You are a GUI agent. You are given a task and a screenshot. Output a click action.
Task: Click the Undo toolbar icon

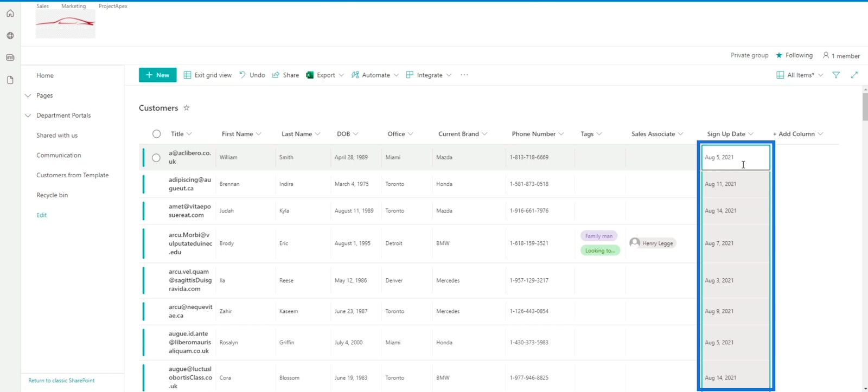(x=242, y=75)
